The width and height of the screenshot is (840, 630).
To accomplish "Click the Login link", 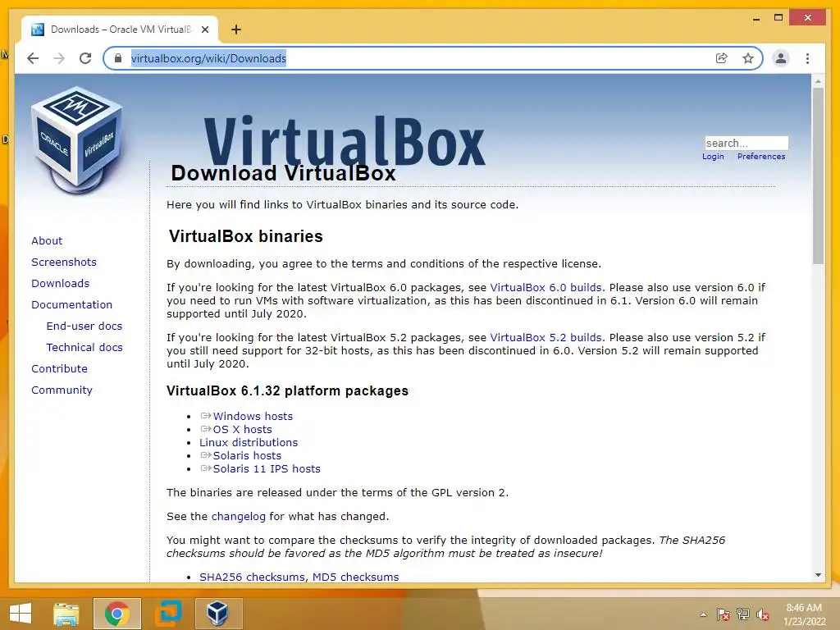I will tap(713, 157).
